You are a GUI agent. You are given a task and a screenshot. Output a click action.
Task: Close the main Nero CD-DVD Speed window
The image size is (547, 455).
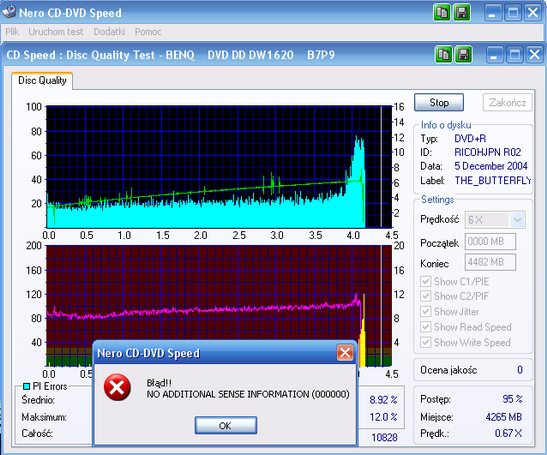533,13
